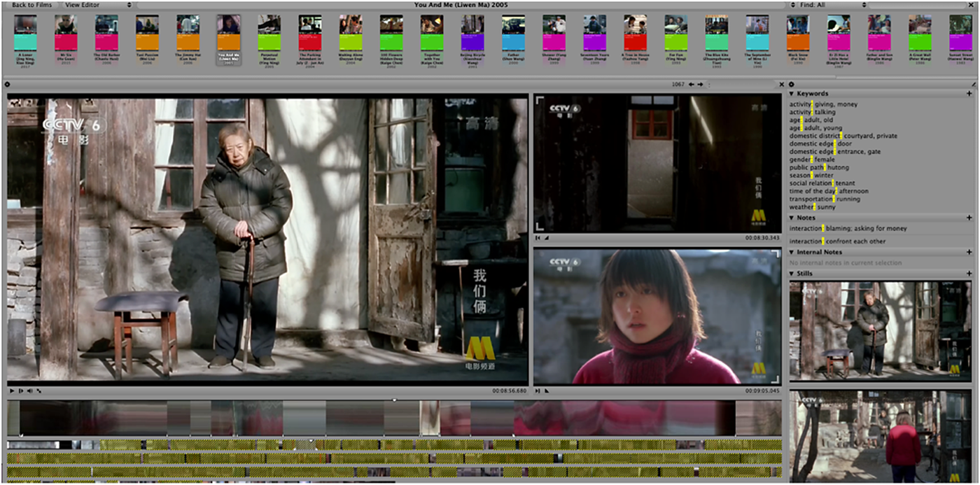Open the old woman courtyard still
This screenshot has width=980, height=485.
pyautogui.click(x=881, y=330)
